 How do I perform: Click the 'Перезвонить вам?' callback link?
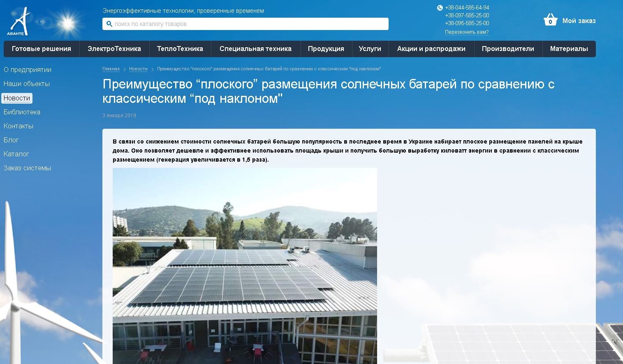[467, 32]
